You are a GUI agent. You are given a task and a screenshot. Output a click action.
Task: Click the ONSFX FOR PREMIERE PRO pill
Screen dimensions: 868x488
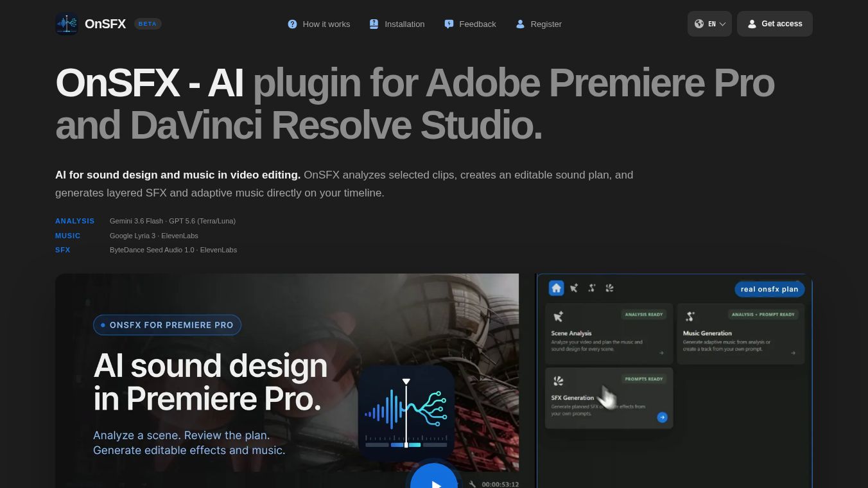click(167, 325)
